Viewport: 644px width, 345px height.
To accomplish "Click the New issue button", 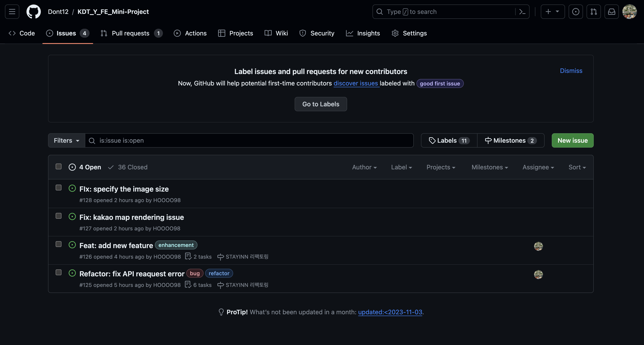I will click(x=572, y=140).
